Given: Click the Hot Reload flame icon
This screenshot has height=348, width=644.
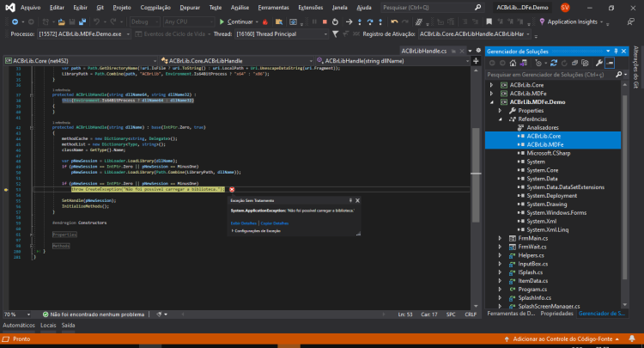Looking at the screenshot, I should (265, 21).
